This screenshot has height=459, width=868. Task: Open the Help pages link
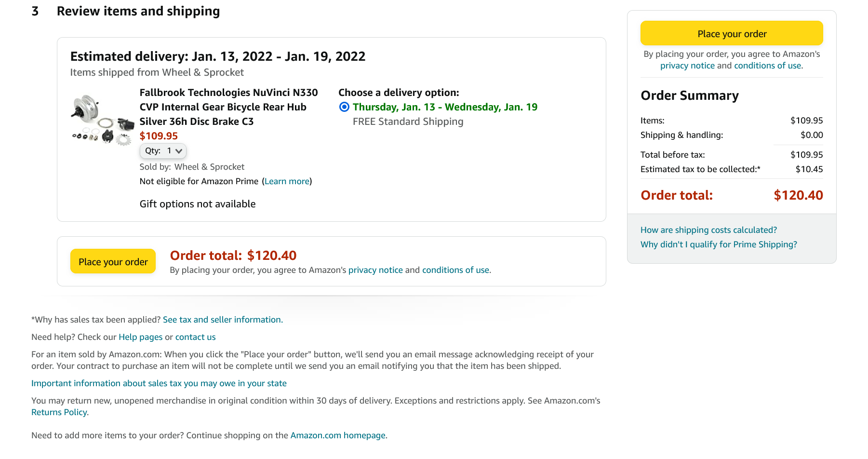pos(141,337)
